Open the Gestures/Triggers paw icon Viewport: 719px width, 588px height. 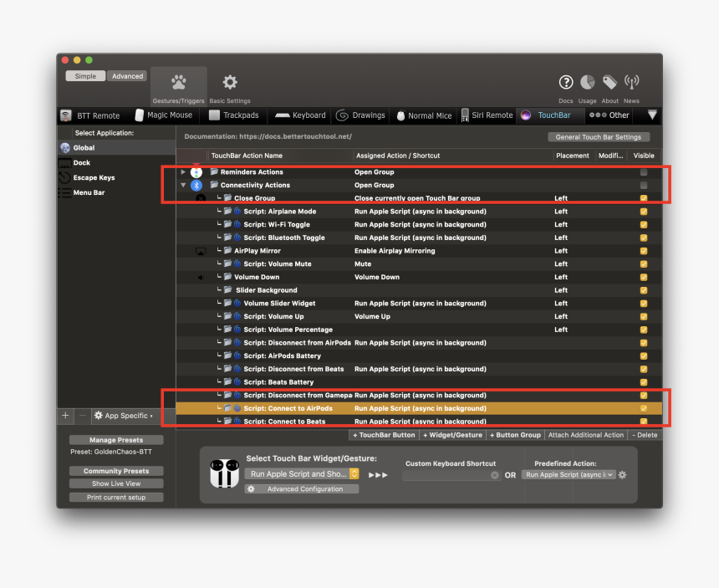click(178, 83)
